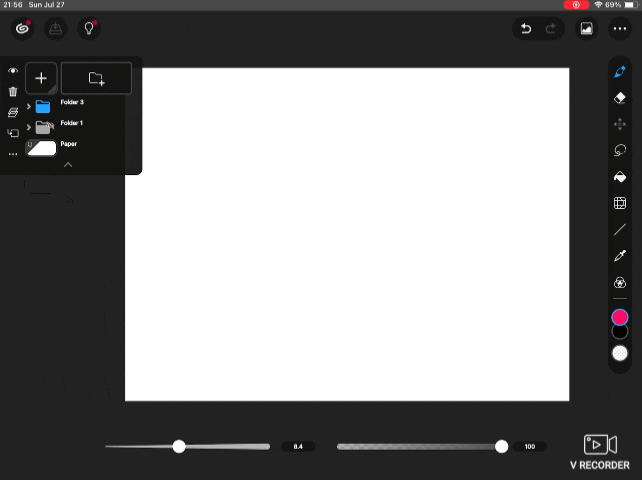Screen dimensions: 642x480
Task: Open the layer panel three-dot options
Action: pos(13,154)
